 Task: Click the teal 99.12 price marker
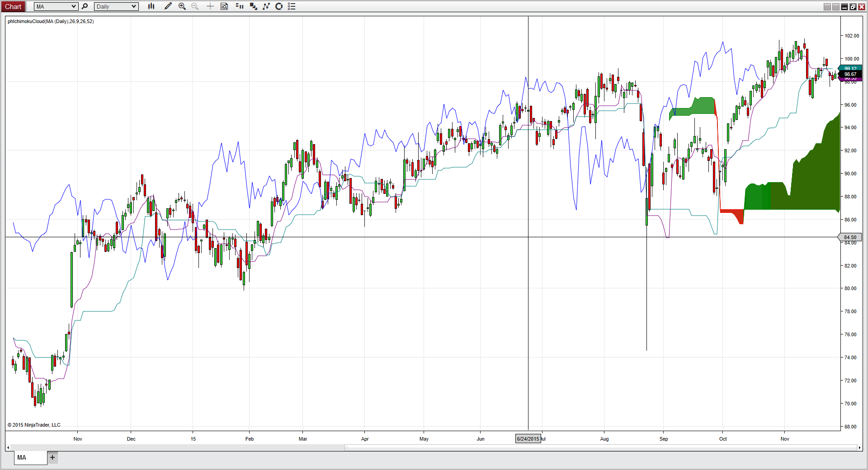click(x=850, y=68)
